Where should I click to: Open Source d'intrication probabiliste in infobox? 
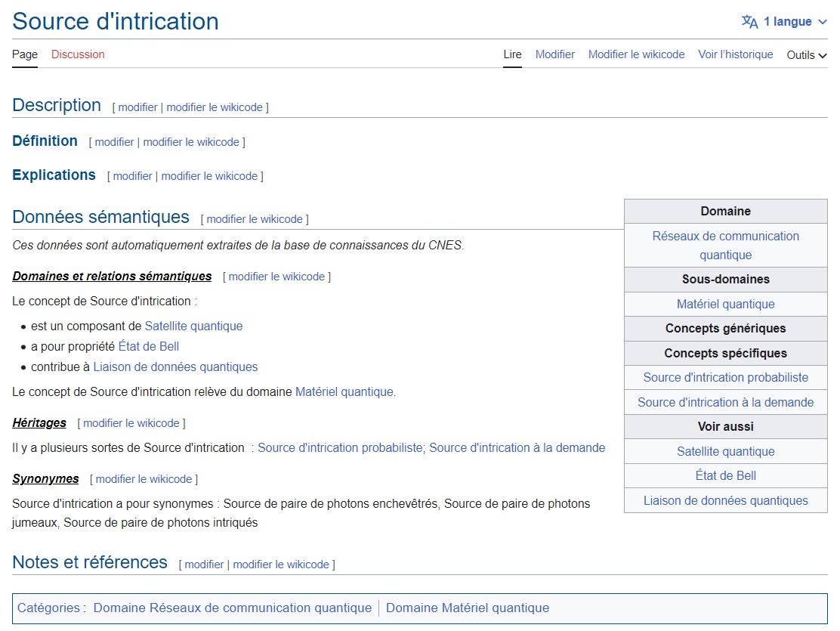[725, 377]
